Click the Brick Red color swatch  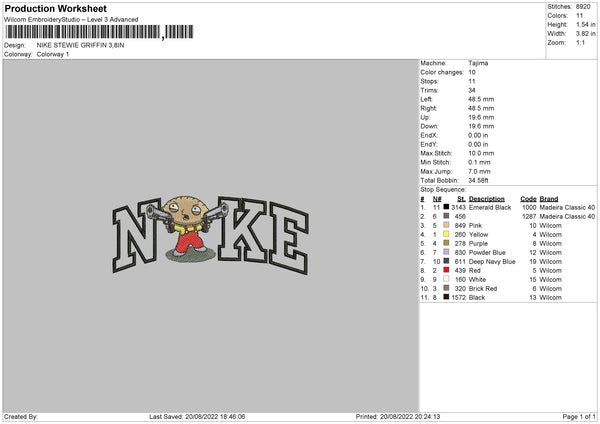pos(446,288)
